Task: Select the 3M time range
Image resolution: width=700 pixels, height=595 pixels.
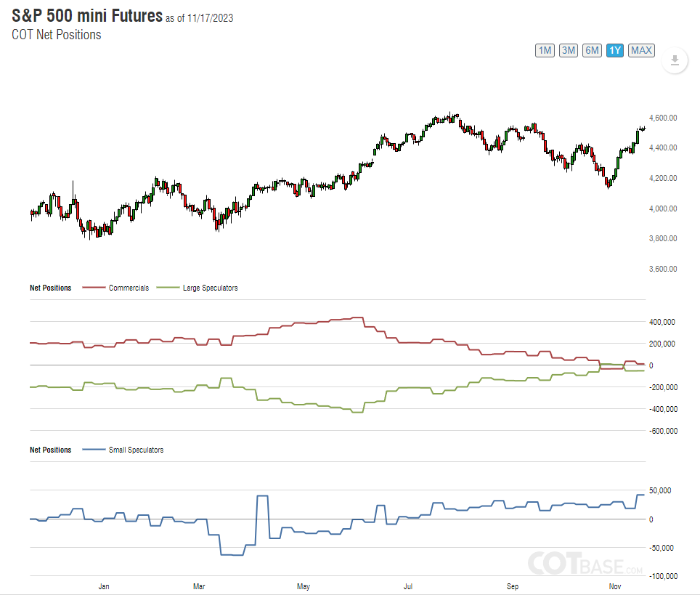Action: pos(569,50)
